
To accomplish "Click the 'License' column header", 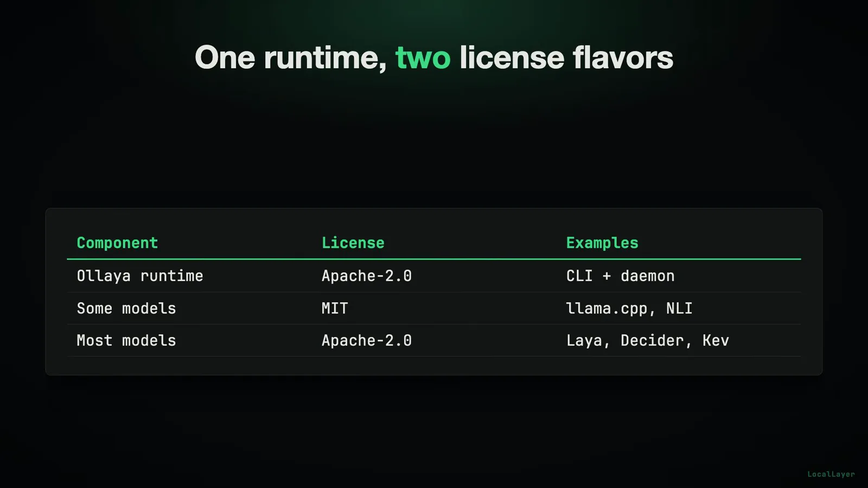I will (353, 243).
